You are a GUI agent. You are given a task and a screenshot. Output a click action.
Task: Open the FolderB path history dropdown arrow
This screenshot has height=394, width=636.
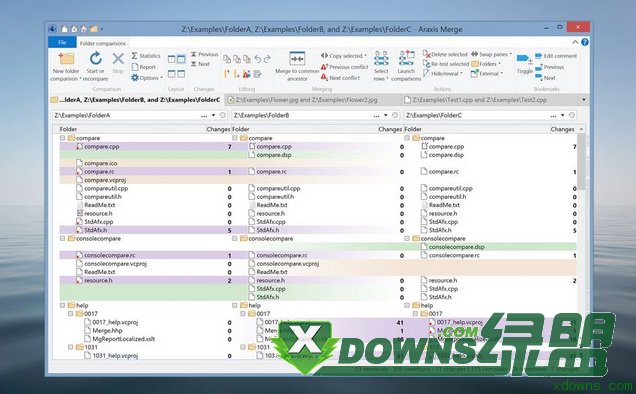pyautogui.click(x=386, y=115)
